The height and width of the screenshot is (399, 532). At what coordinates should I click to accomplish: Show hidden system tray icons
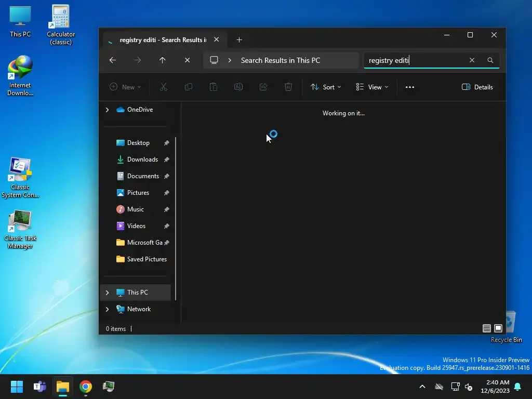click(422, 387)
